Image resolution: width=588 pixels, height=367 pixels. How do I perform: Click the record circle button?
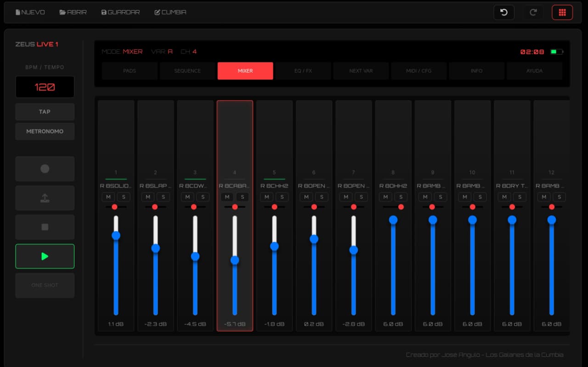click(45, 169)
